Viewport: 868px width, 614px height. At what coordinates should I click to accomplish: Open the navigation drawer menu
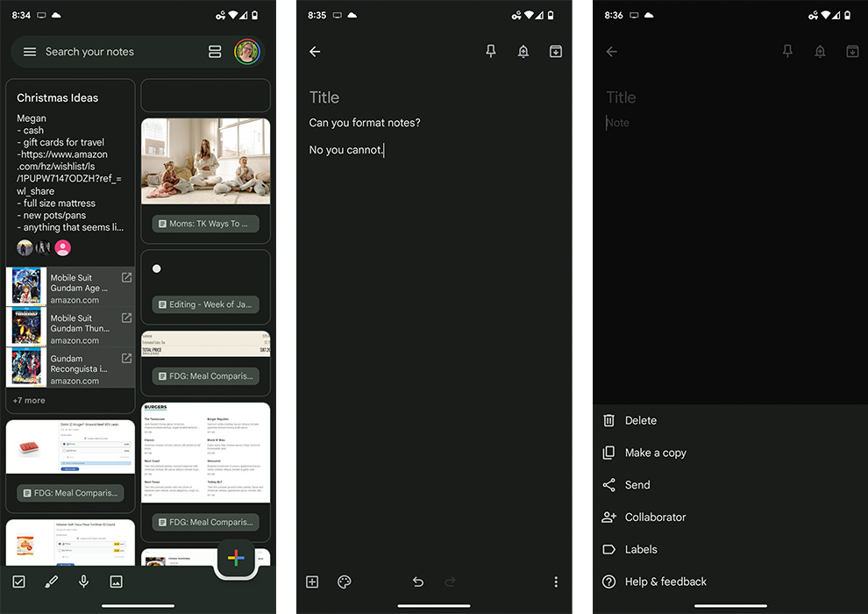(29, 52)
